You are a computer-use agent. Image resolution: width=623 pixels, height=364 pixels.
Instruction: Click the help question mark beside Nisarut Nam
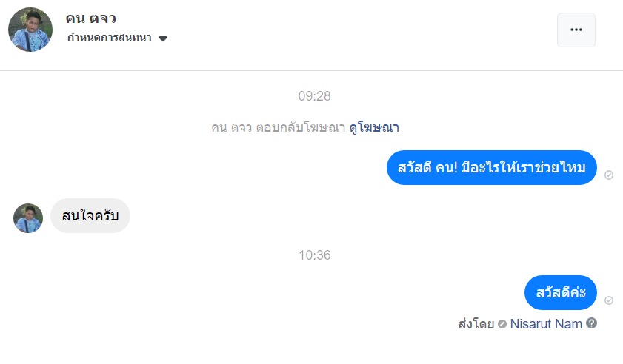click(591, 323)
